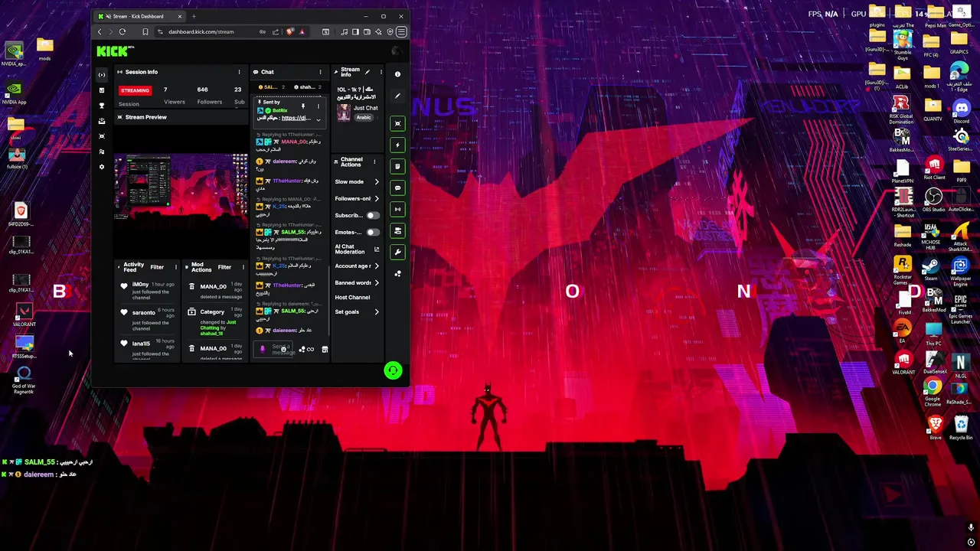Open AI Chat Moderation link
This screenshot has width=980, height=551.
(x=357, y=249)
